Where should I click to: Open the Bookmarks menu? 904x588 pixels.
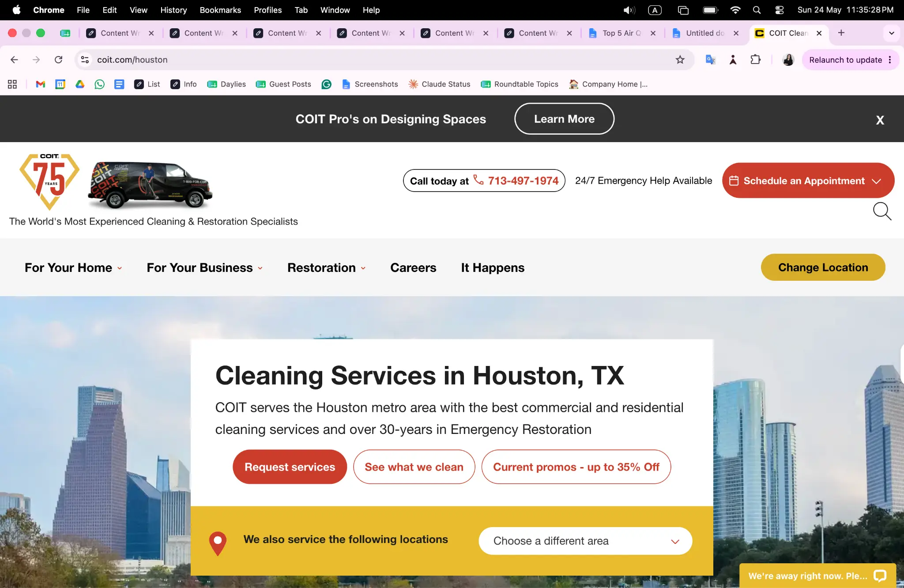point(220,10)
